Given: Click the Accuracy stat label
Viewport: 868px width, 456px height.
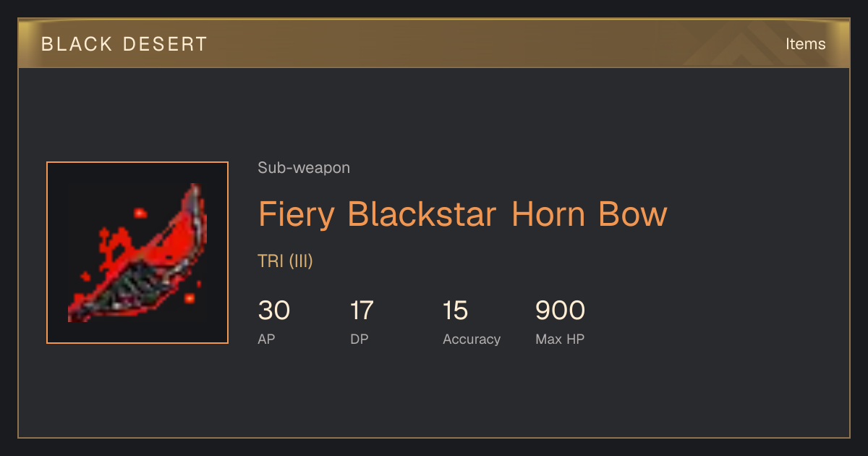Looking at the screenshot, I should (472, 339).
